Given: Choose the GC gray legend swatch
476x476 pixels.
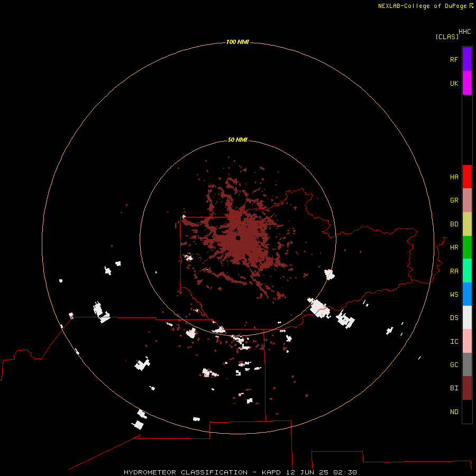Looking at the screenshot, I should 467,364.
